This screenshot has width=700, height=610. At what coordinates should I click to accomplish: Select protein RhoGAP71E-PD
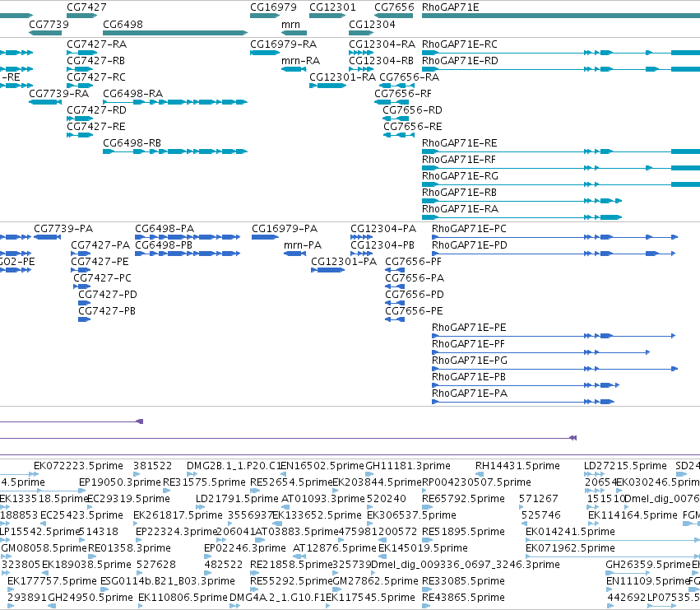(554, 254)
